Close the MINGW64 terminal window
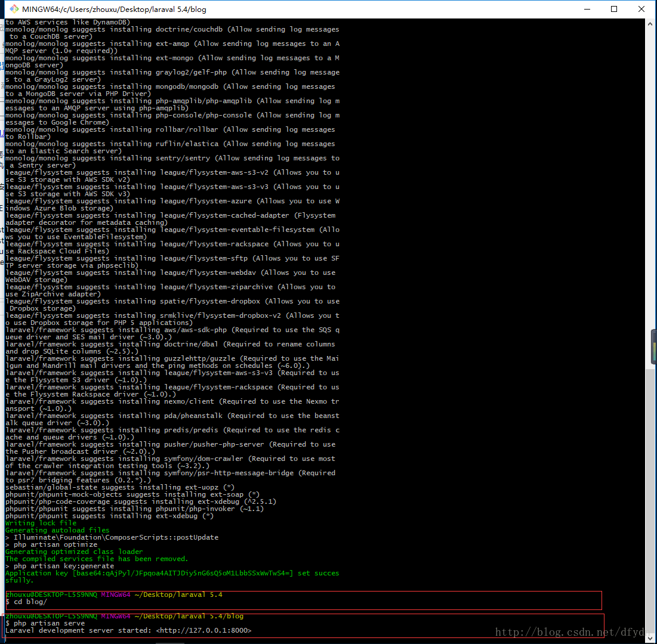The width and height of the screenshot is (657, 644). pyautogui.click(x=641, y=9)
